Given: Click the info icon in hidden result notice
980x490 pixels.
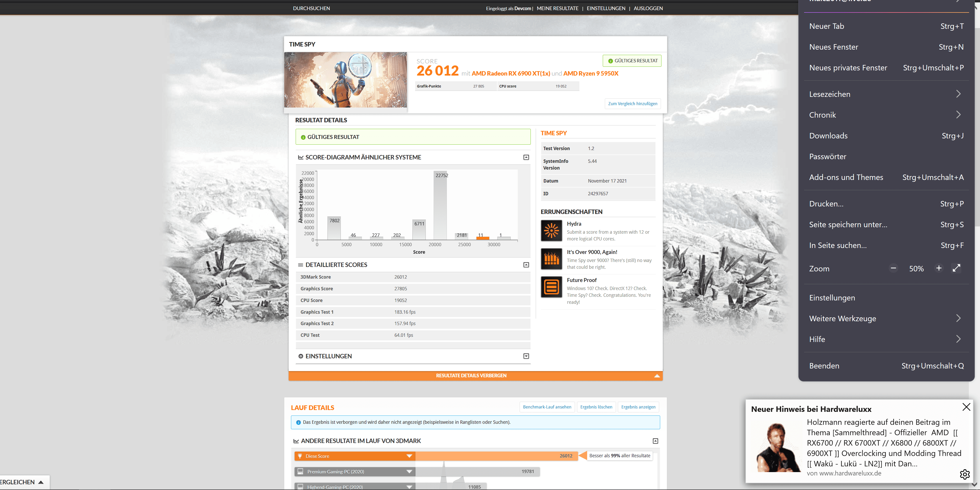Looking at the screenshot, I should click(298, 422).
